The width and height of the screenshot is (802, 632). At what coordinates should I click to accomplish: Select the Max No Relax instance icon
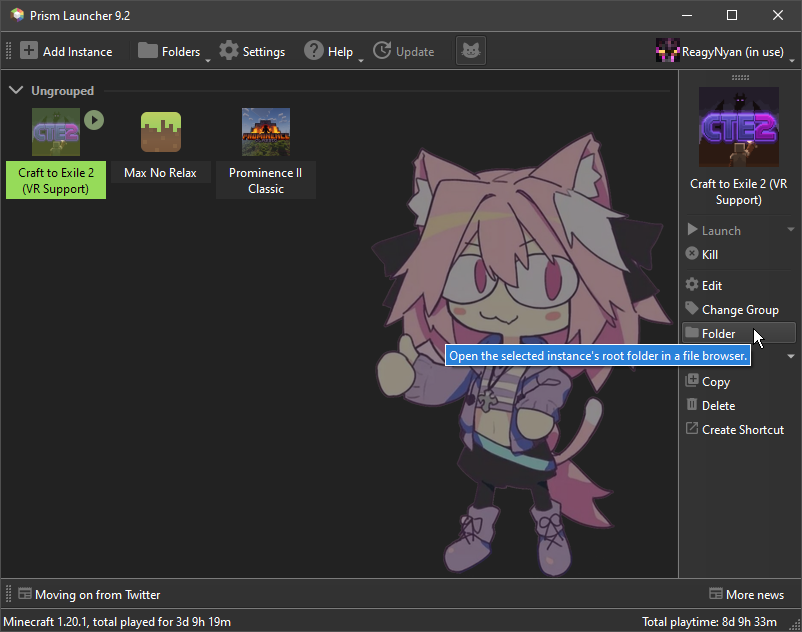coord(161,132)
